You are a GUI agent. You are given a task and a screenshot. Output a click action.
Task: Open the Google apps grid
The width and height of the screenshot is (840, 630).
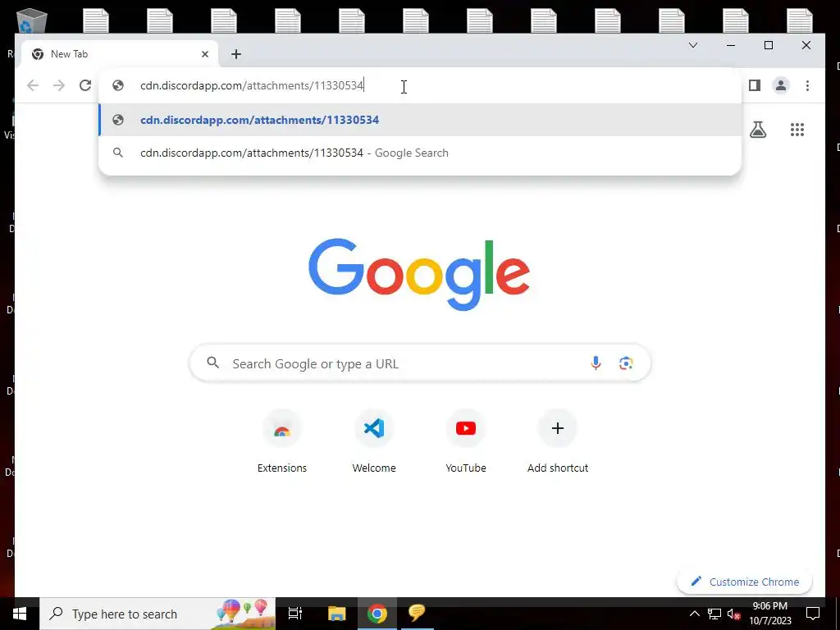(x=797, y=129)
